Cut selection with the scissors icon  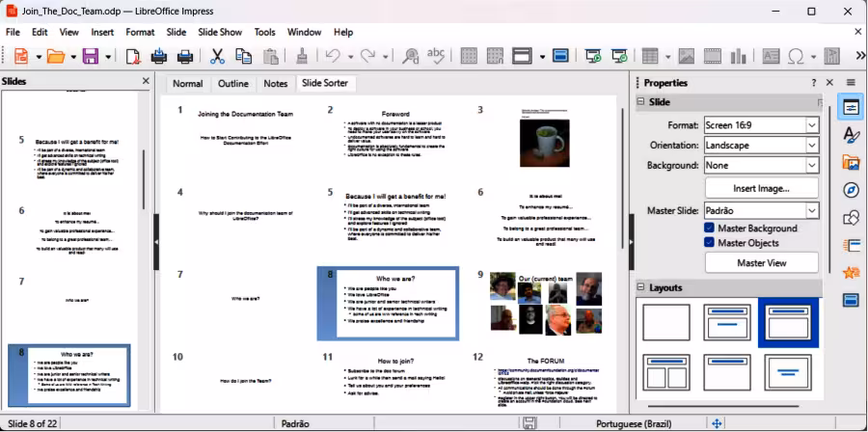[218, 56]
